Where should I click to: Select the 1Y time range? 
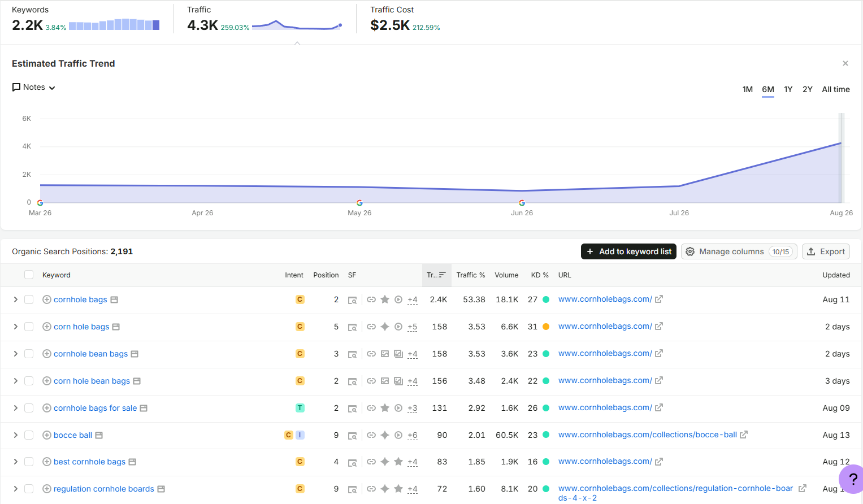click(788, 89)
